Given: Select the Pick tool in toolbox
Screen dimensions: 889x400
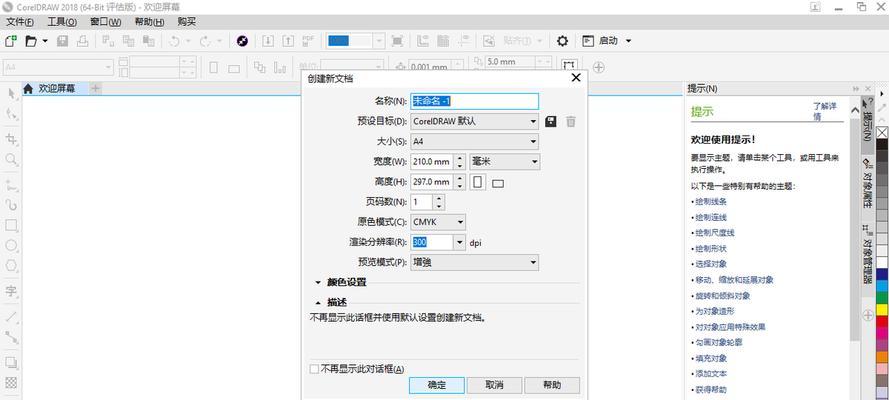Looking at the screenshot, I should pos(11,93).
